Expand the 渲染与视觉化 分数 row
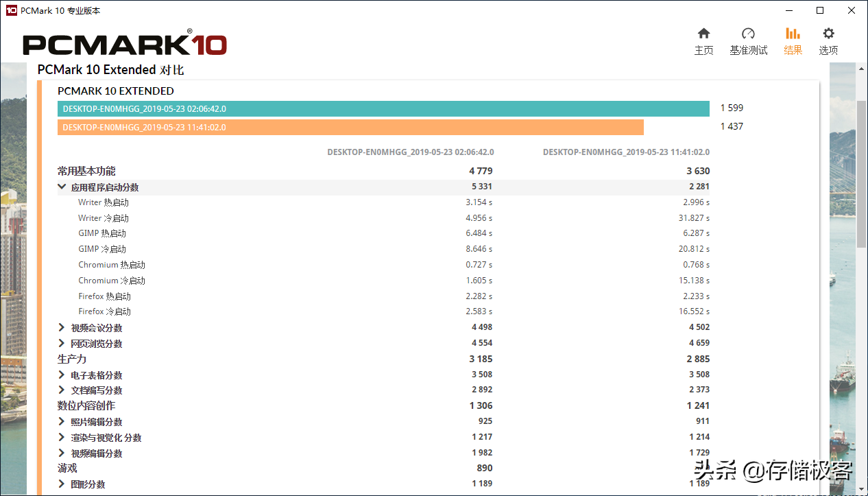This screenshot has width=868, height=496. point(62,437)
